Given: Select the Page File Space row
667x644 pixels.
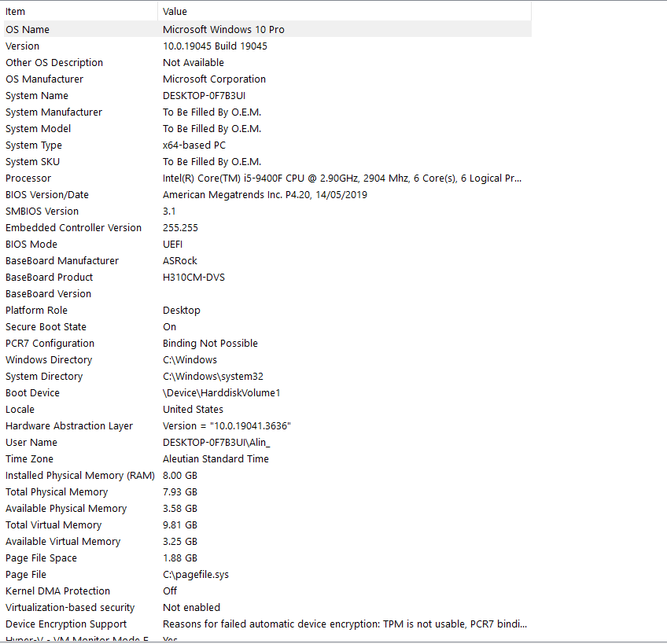Looking at the screenshot, I should click(x=267, y=558).
